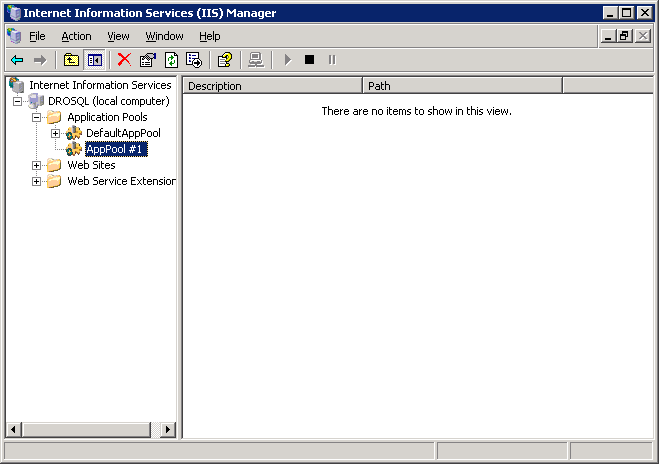This screenshot has width=659, height=464.
Task: Collapse the Application Pools folder
Action: point(37,117)
